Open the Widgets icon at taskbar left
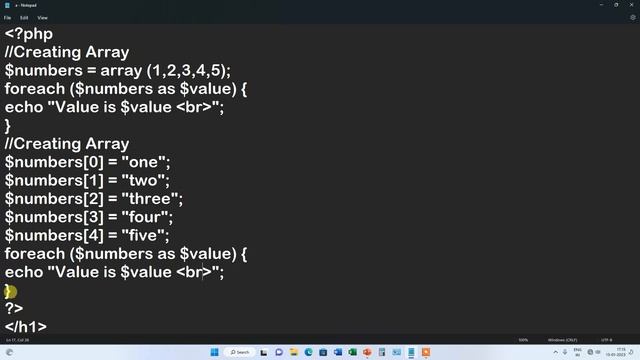 click(x=9, y=352)
